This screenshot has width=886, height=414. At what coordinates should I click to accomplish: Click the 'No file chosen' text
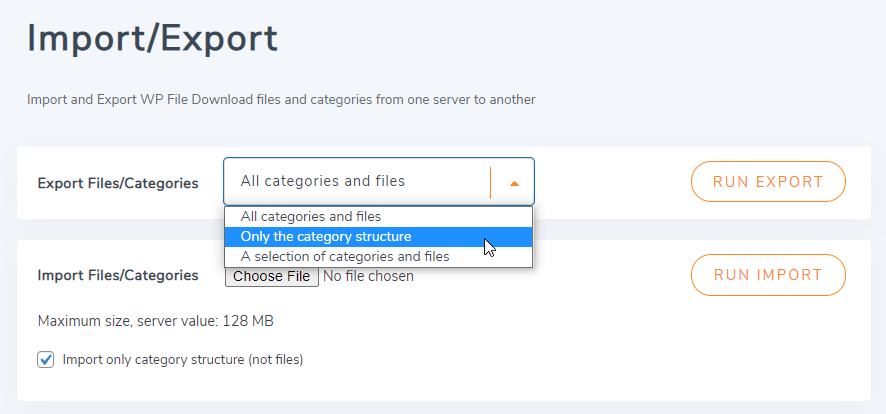(x=368, y=276)
